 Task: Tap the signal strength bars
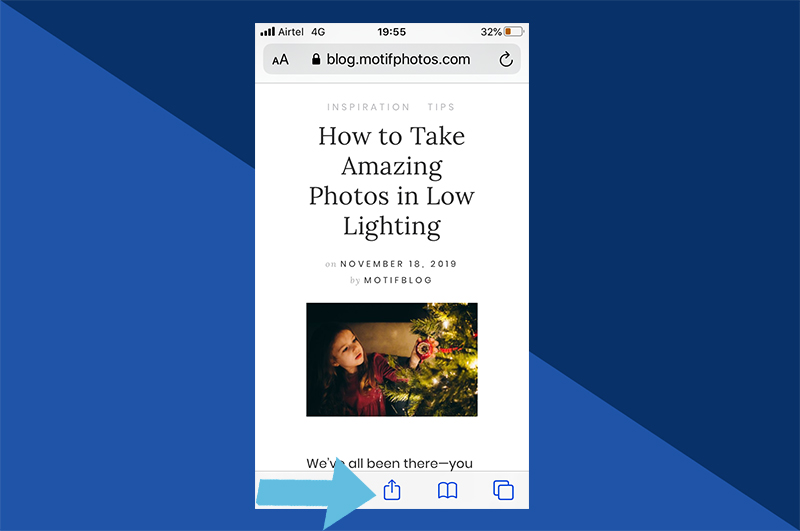[x=267, y=32]
